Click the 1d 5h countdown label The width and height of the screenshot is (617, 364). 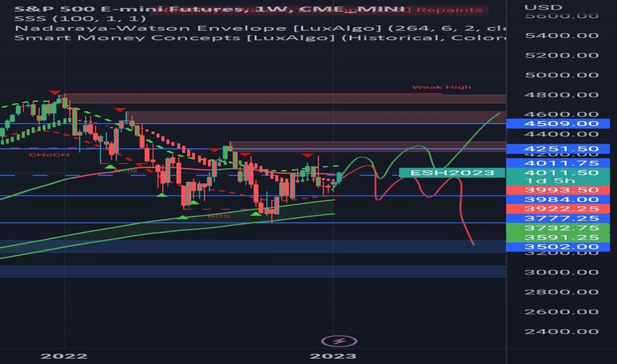click(x=550, y=181)
